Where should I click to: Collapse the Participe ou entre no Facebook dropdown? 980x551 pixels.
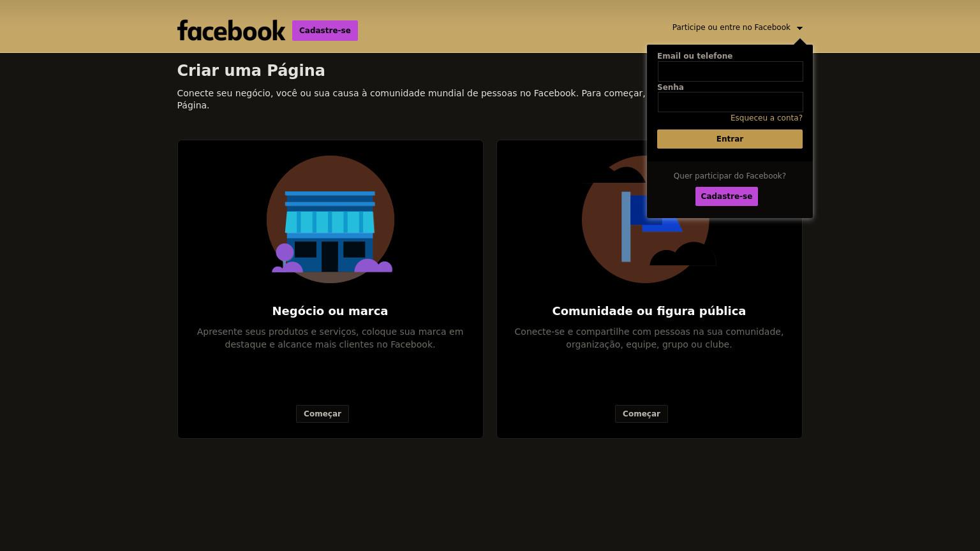pos(737,27)
